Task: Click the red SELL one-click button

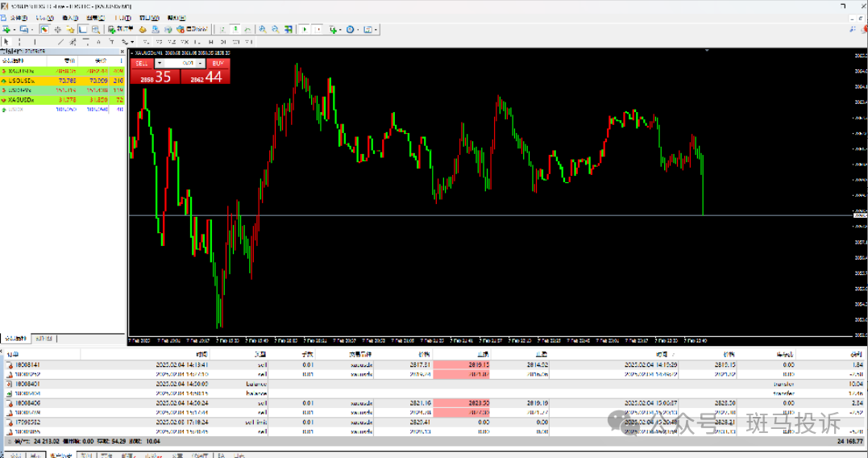Action: (142, 63)
